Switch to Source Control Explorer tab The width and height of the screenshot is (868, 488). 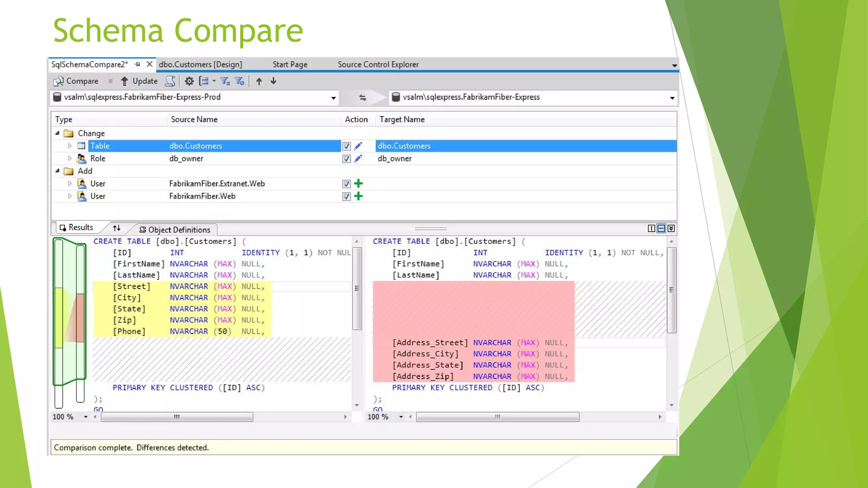point(378,64)
